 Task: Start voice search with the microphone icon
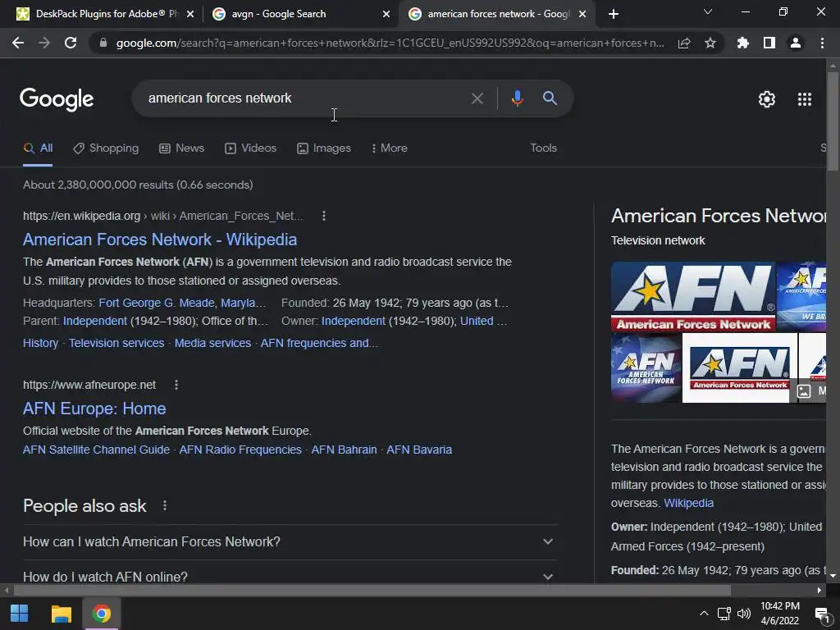point(517,98)
